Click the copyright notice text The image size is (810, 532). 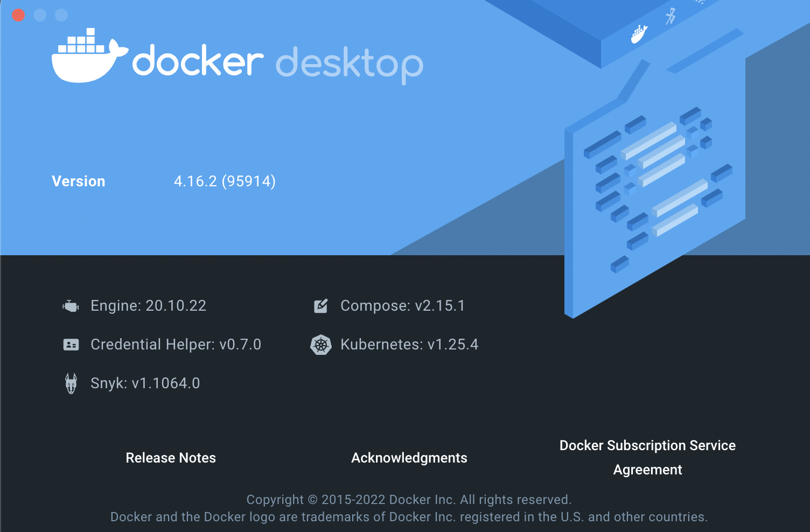[409, 500]
